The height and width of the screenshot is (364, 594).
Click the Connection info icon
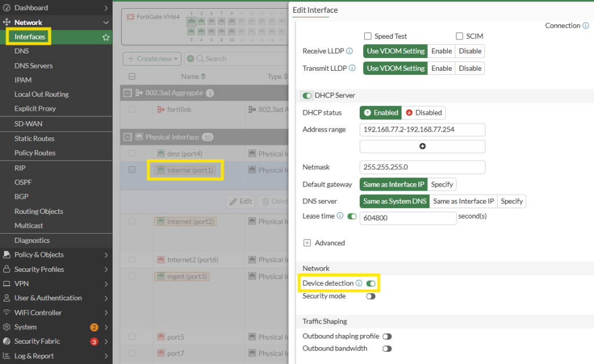[586, 26]
